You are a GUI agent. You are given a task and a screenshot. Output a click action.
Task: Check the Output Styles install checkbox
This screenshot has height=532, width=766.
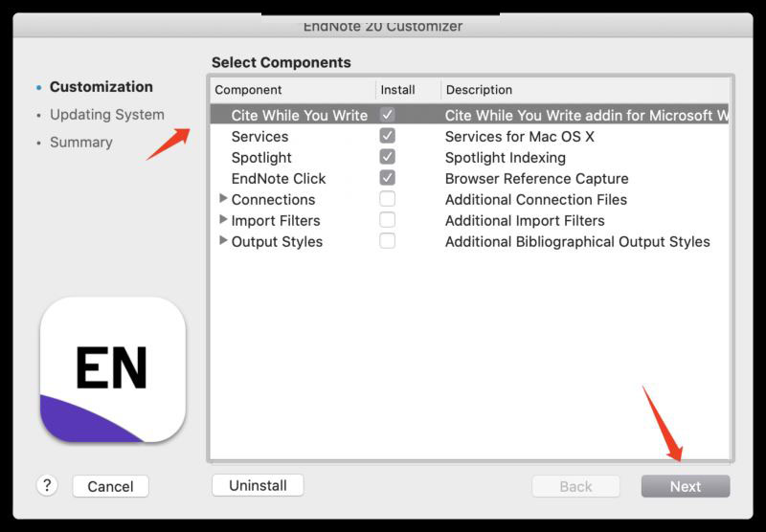click(388, 240)
